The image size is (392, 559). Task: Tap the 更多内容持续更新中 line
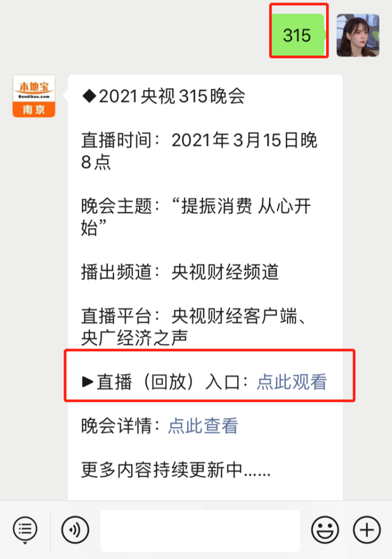tap(176, 470)
